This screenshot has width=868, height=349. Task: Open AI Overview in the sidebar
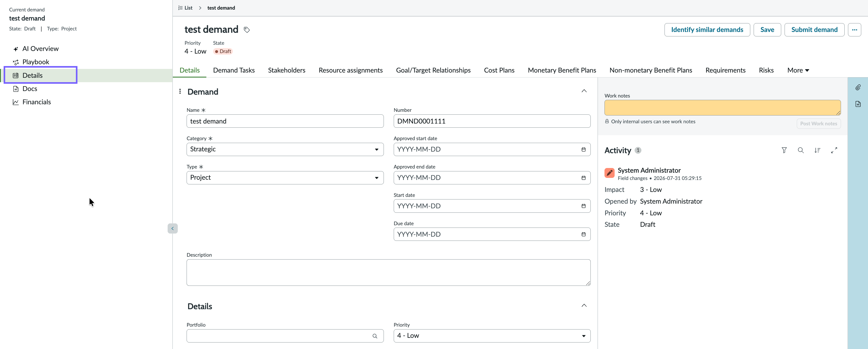pyautogui.click(x=41, y=49)
